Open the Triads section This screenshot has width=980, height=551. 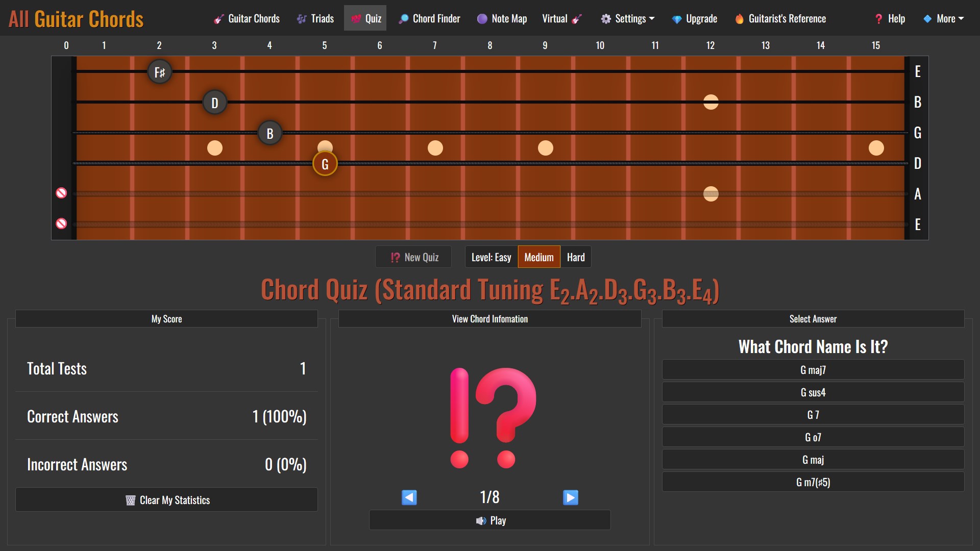(315, 18)
